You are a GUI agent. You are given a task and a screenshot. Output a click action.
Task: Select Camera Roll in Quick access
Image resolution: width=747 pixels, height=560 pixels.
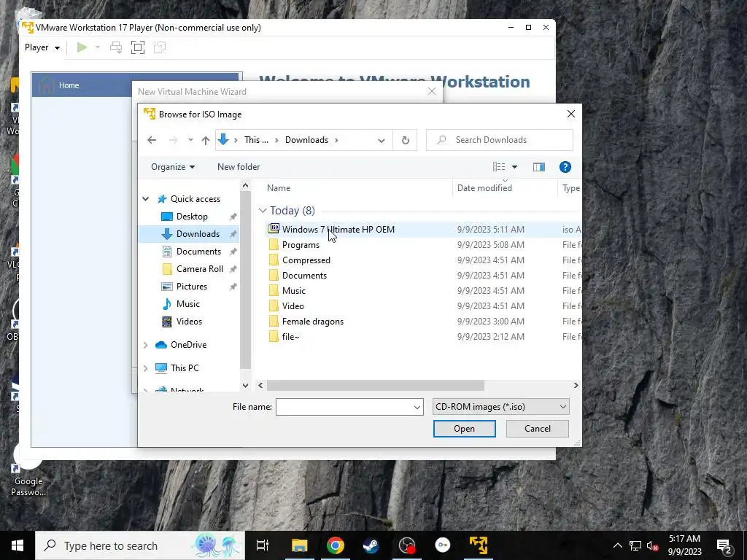(200, 269)
